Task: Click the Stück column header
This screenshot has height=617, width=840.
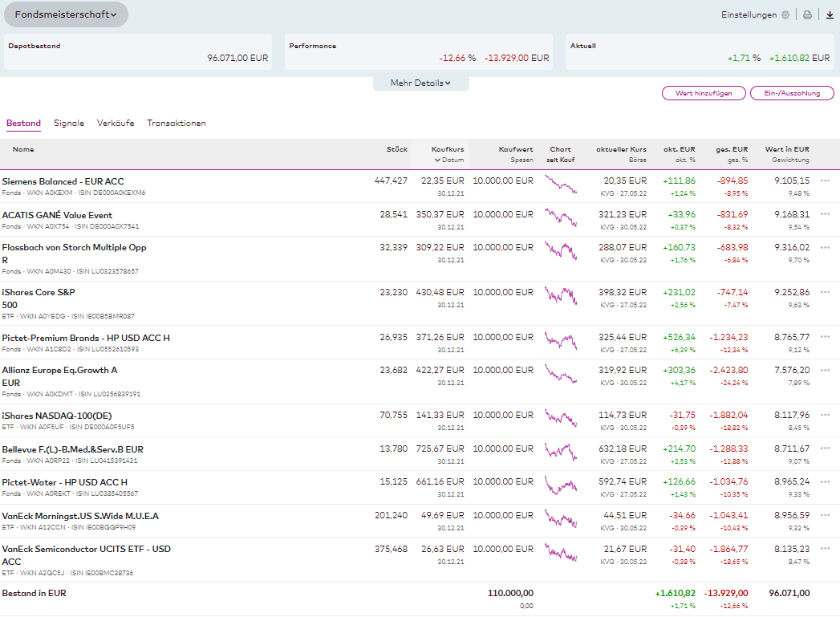Action: (396, 149)
